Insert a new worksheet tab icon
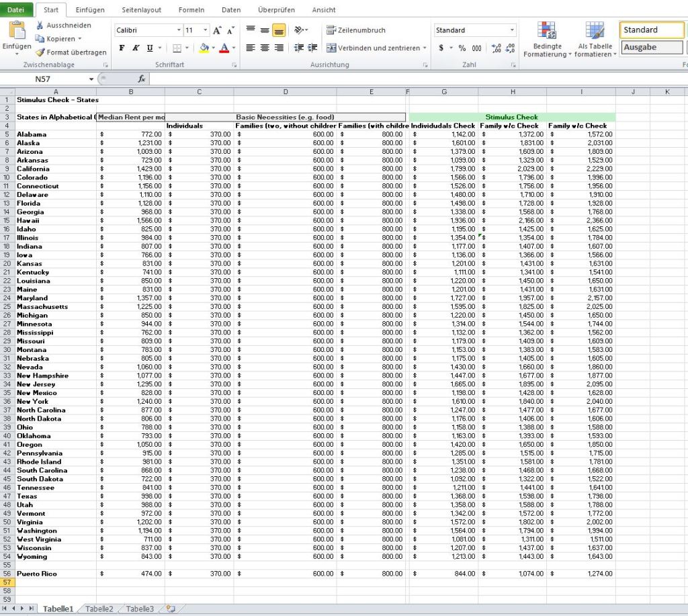Image resolution: width=688 pixels, height=616 pixels. point(171,609)
